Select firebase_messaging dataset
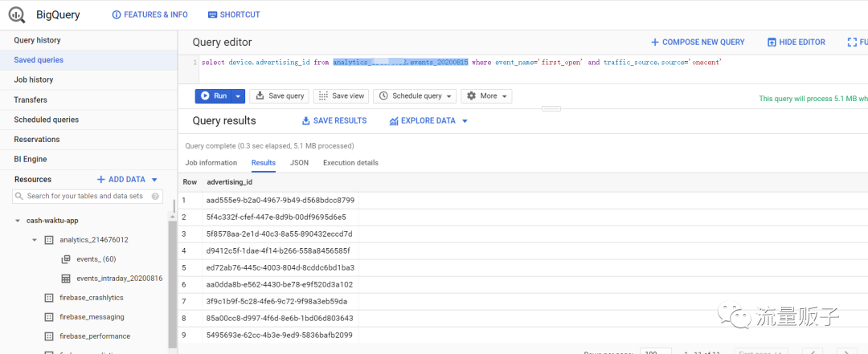This screenshot has width=868, height=354. click(x=92, y=317)
